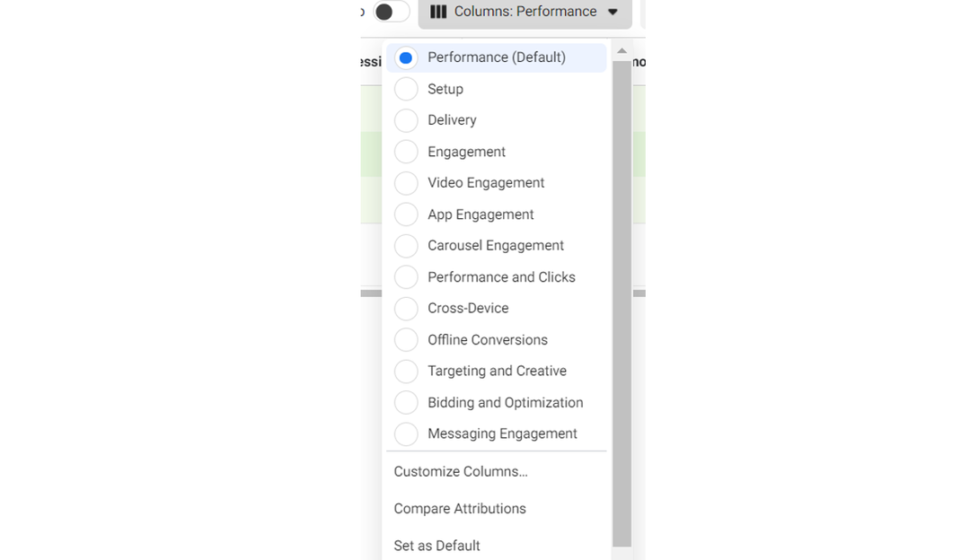Choose App Engagement from the list

click(406, 214)
